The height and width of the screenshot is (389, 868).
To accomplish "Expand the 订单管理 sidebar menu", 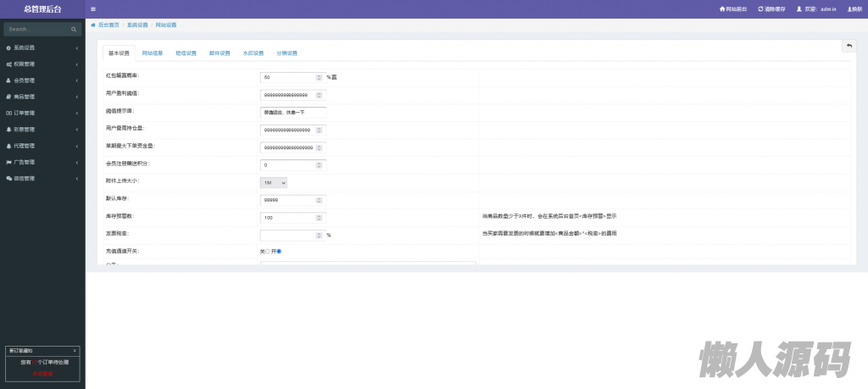I will tap(42, 113).
